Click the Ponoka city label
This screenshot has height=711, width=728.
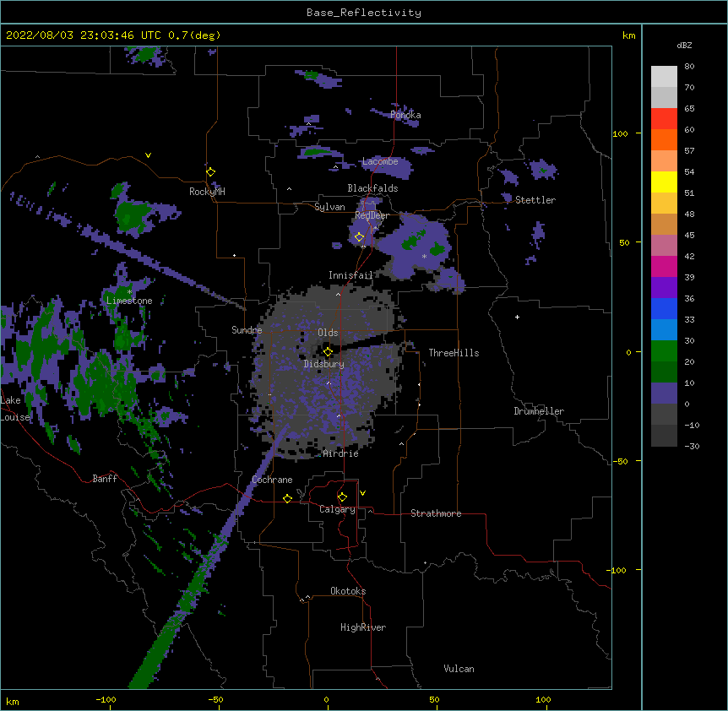(x=405, y=115)
